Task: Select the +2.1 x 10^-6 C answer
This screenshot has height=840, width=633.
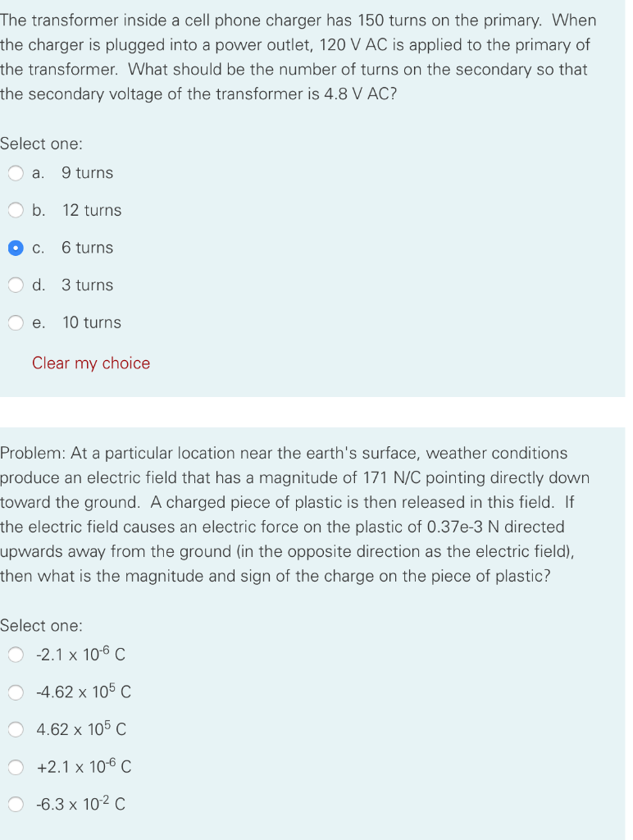Action: 16,767
